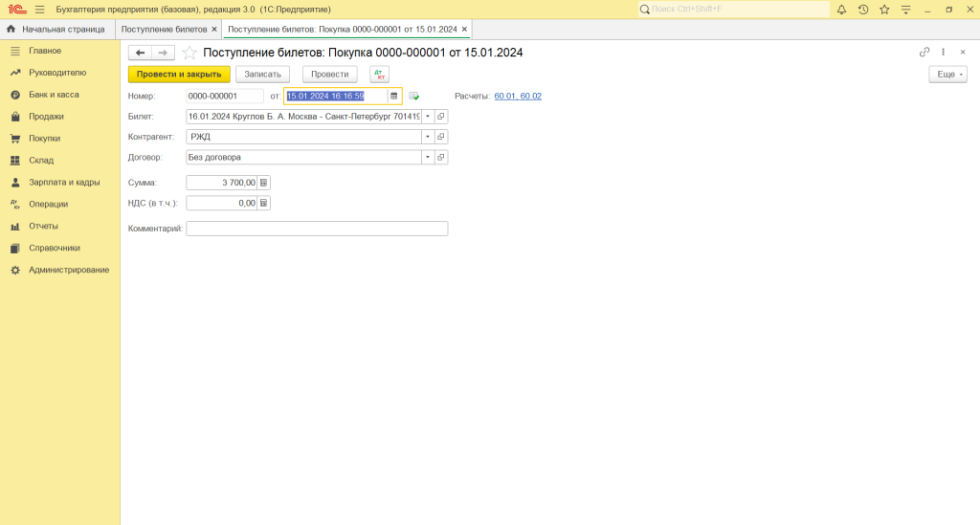This screenshot has height=525, width=980.
Task: Open the history clock icon
Action: [x=862, y=10]
